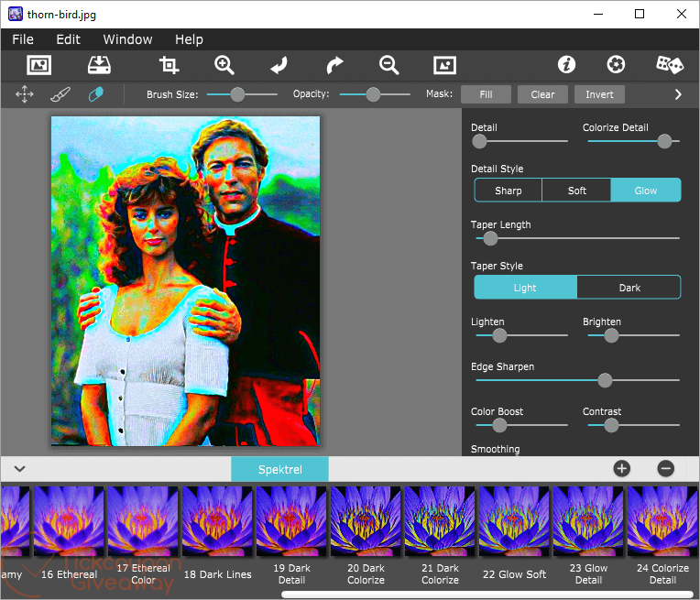Click the redo arrow icon
The image size is (700, 600).
point(334,65)
